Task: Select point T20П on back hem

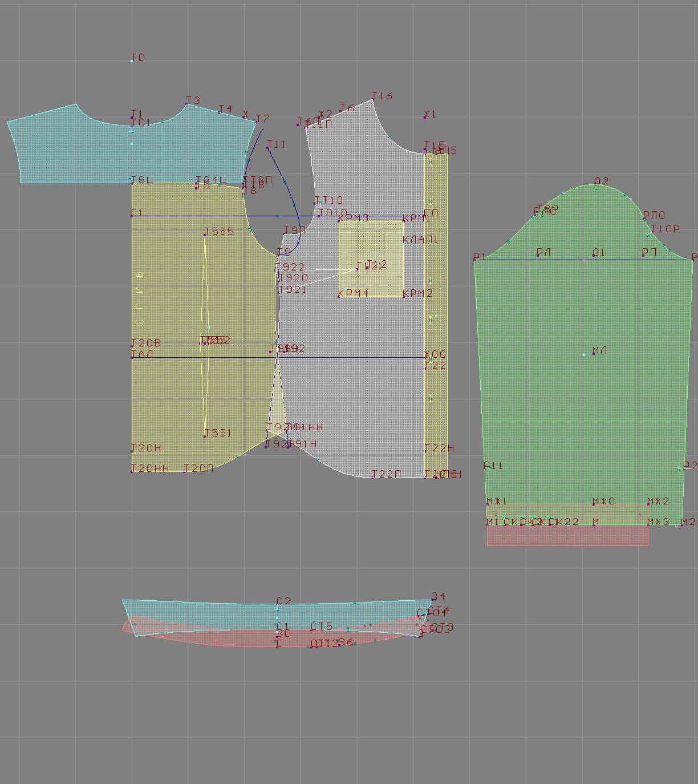Action: 184,471
